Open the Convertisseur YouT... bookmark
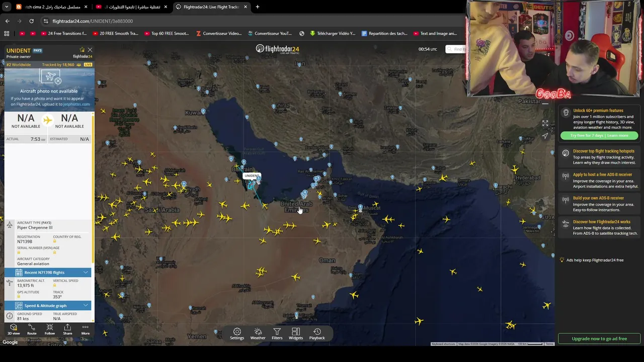The image size is (644, 362). [270, 34]
